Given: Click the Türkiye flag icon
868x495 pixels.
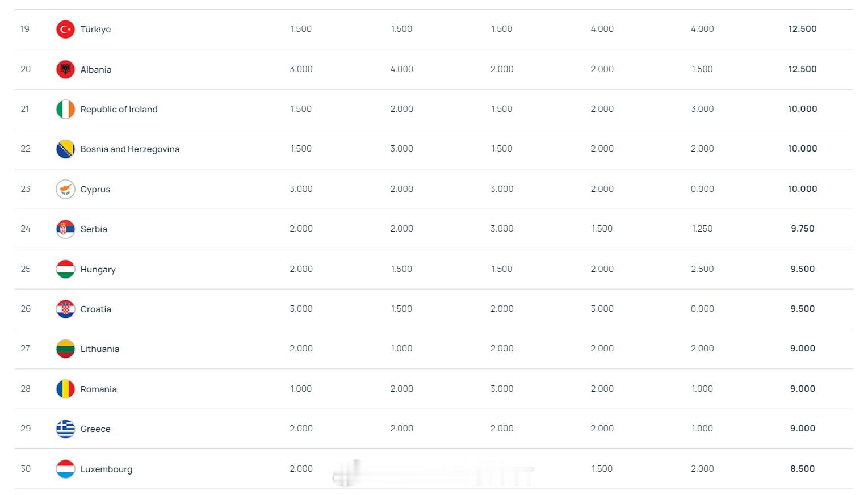Looking at the screenshot, I should pos(65,29).
